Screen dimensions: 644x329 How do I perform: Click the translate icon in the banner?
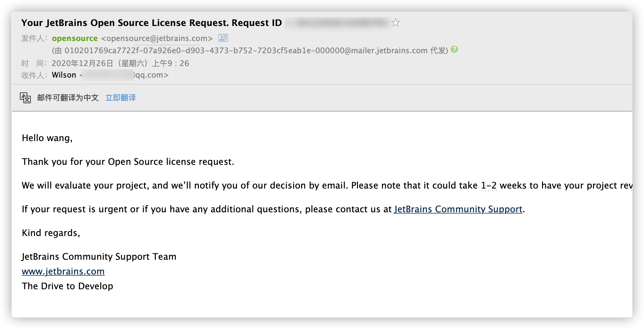point(25,97)
